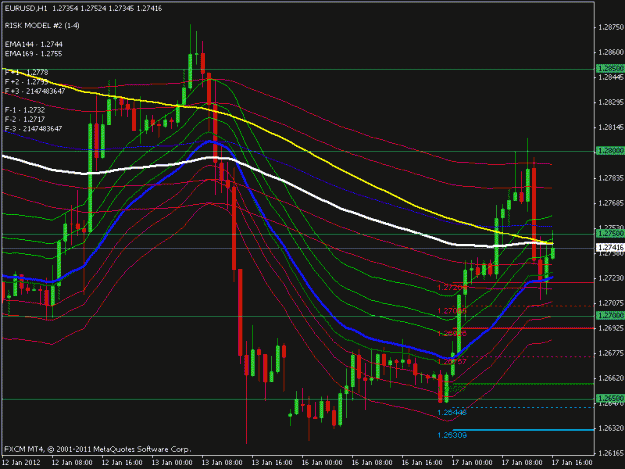Click the 1.28295 price axis label
Viewport: 625px width, 469px height.
click(x=611, y=102)
